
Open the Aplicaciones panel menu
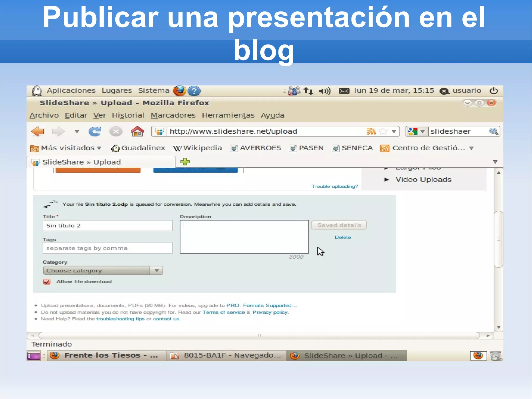coord(71,90)
